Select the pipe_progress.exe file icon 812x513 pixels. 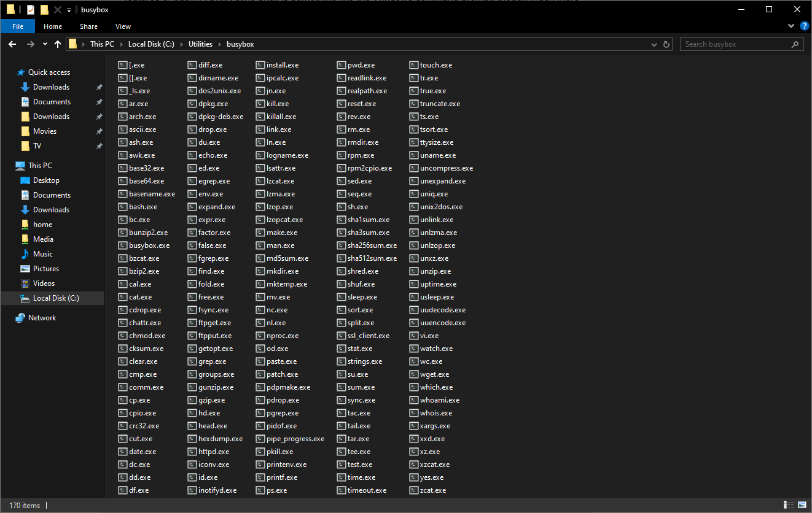tap(260, 439)
